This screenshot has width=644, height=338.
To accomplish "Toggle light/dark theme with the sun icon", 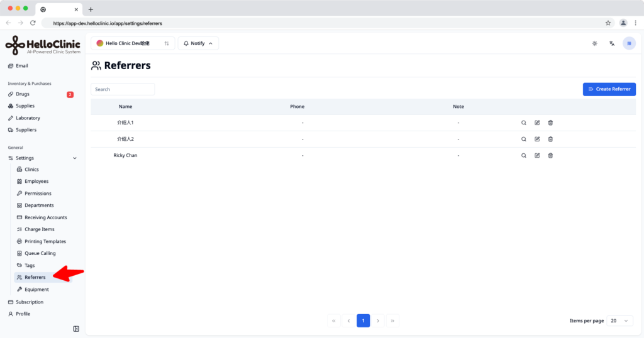I will pos(594,43).
